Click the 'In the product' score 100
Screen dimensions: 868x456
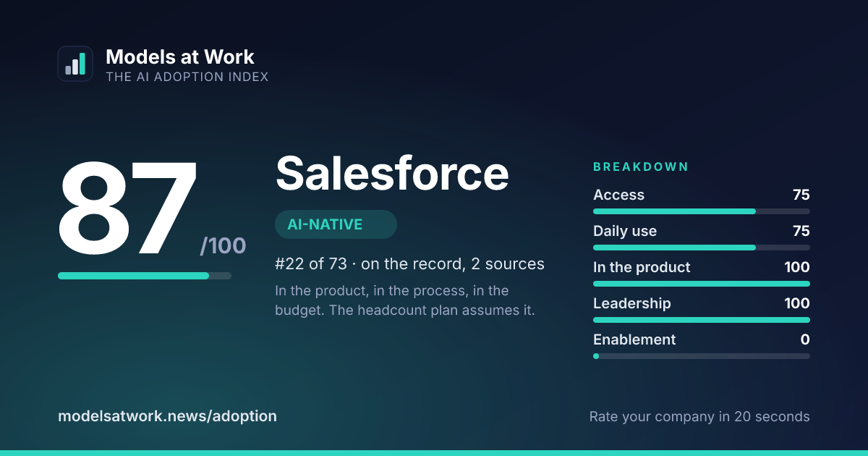(x=797, y=267)
